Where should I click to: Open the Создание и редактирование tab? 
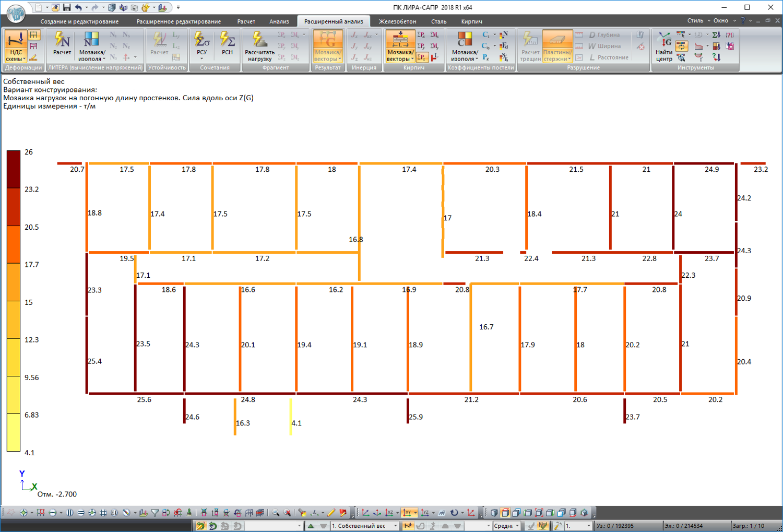click(x=79, y=21)
